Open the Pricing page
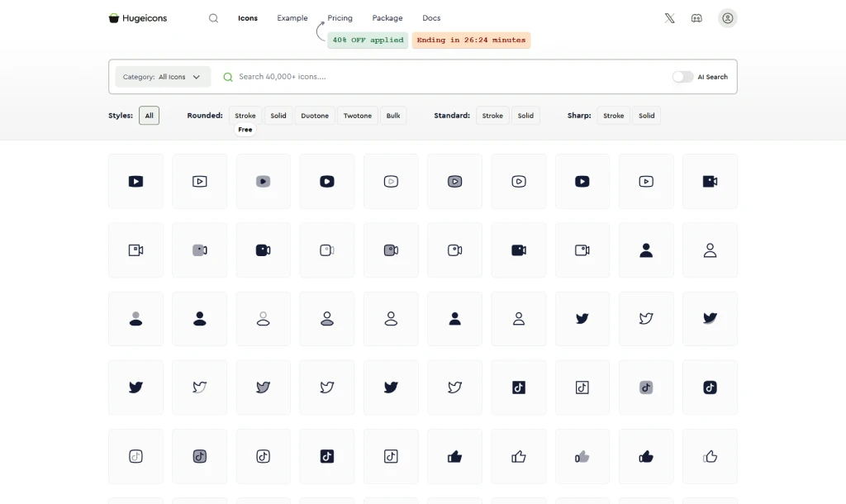 340,18
